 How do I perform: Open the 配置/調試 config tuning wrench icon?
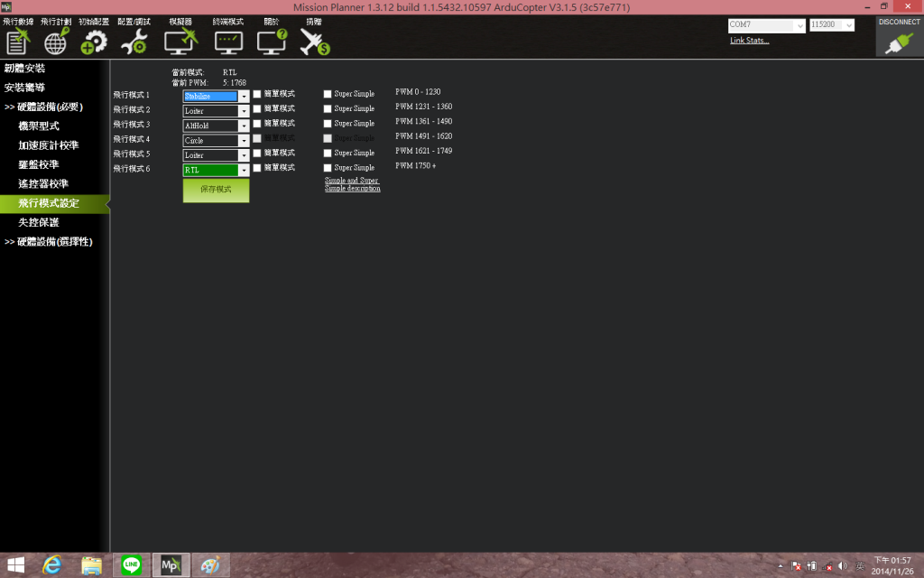[x=134, y=42]
